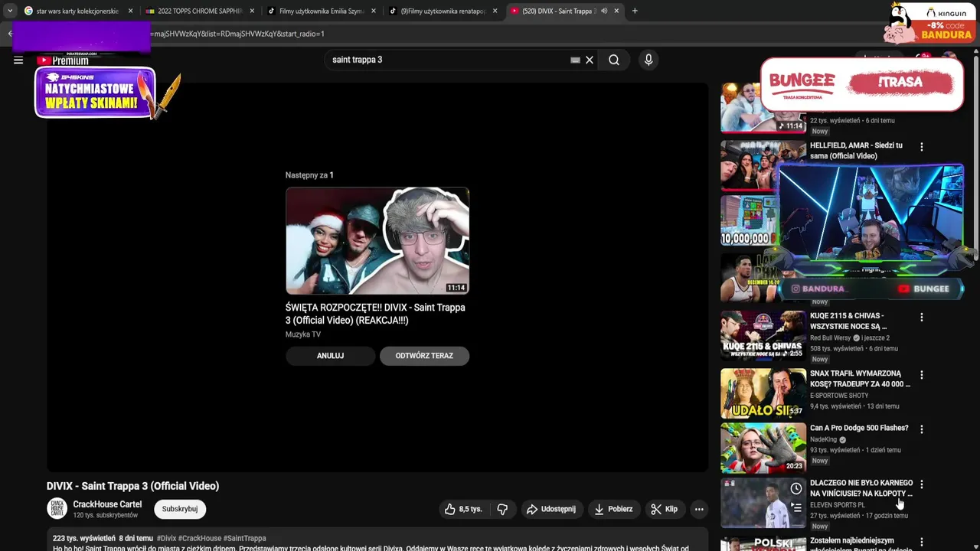Click the #Divix hashtag in description
Viewport: 980px width, 551px height.
[166, 539]
